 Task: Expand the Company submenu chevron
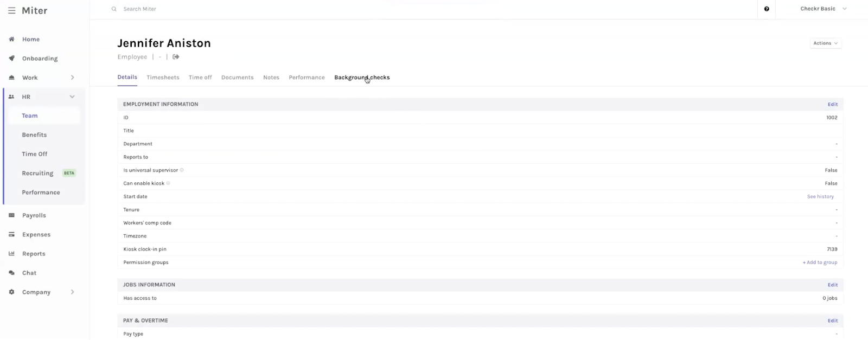click(72, 292)
